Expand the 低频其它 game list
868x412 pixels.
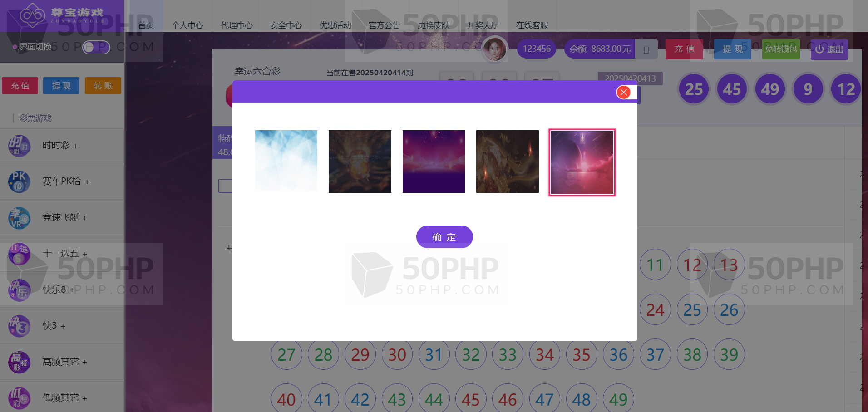click(65, 398)
